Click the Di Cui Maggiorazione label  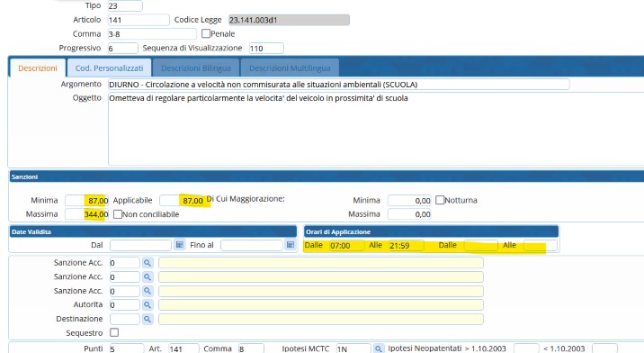coord(246,199)
